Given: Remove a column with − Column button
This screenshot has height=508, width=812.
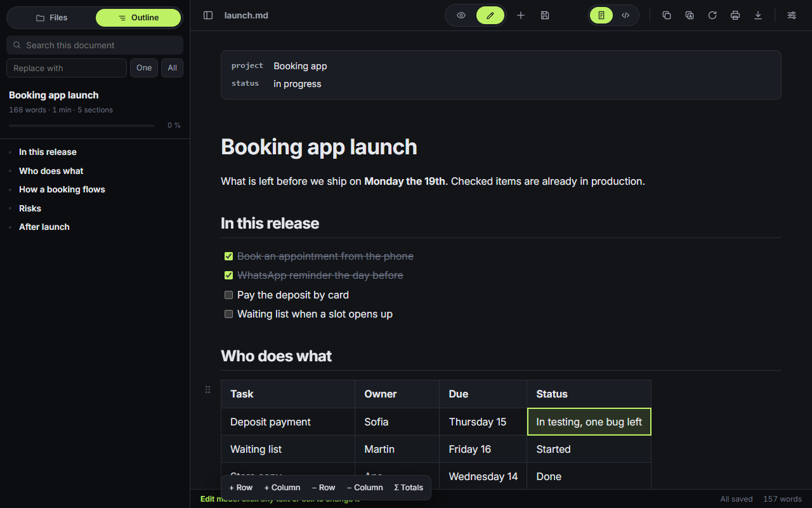Looking at the screenshot, I should click(365, 488).
